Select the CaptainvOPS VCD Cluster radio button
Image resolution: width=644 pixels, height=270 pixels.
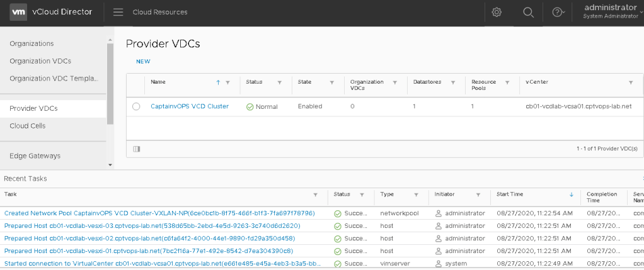(x=136, y=107)
